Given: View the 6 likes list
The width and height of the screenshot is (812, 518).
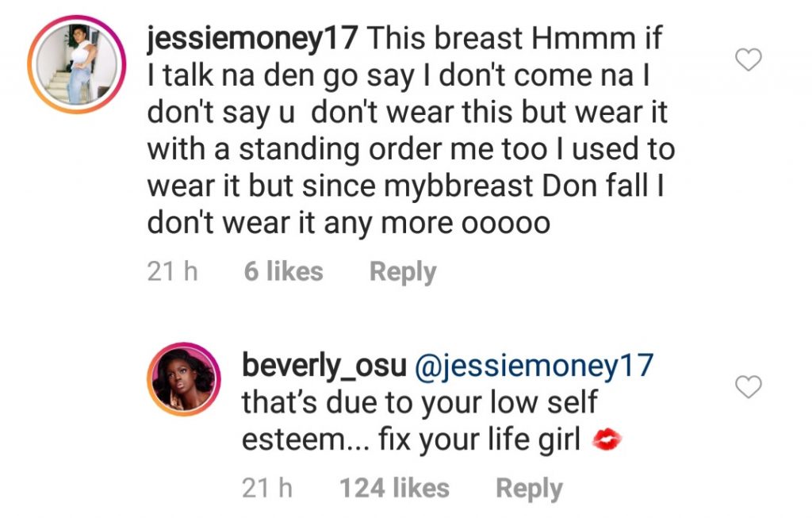Looking at the screenshot, I should tap(283, 272).
